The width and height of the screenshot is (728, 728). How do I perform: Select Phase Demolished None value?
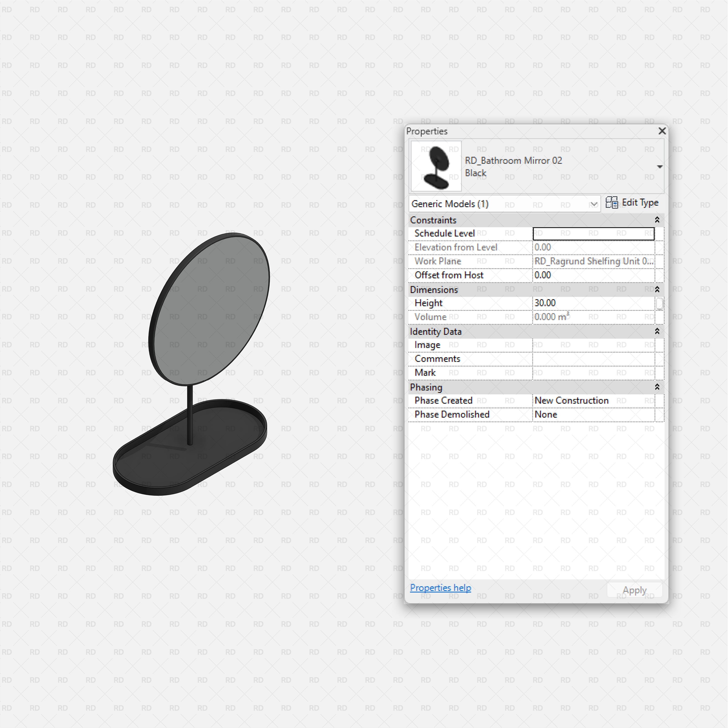tap(593, 415)
